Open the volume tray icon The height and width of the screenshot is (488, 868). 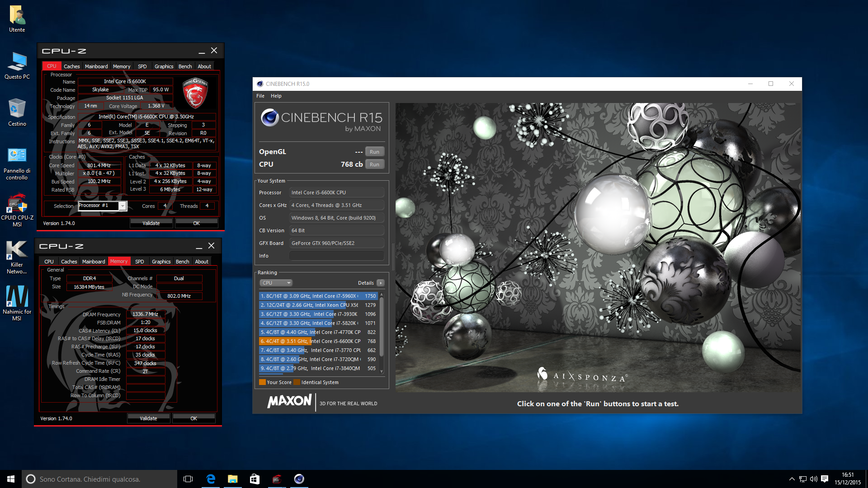(813, 479)
